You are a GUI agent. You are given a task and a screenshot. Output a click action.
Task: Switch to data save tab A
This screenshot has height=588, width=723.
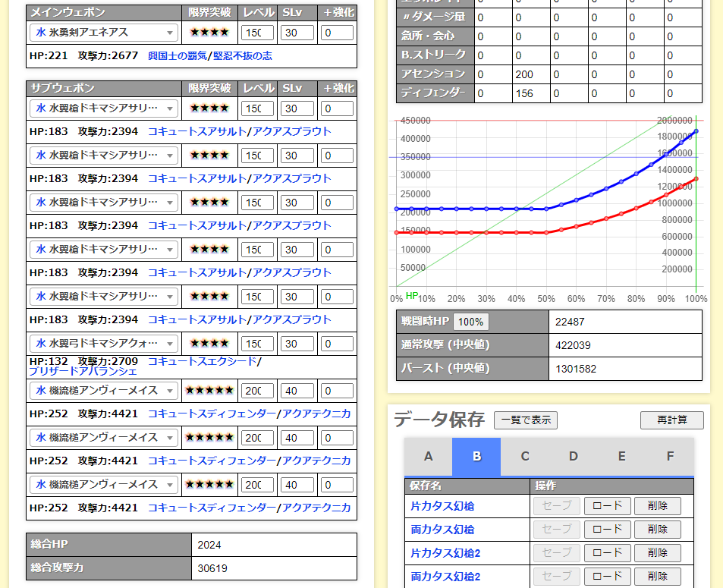coord(429,457)
